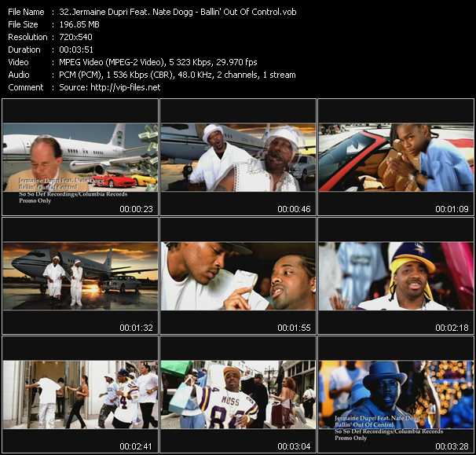Click the 00:02:18 timestamp

pos(452,328)
